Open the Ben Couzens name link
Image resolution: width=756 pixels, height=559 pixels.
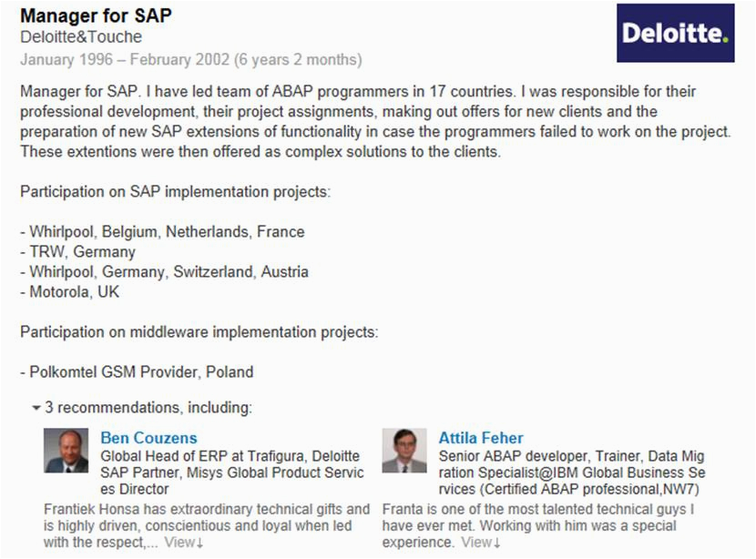pyautogui.click(x=148, y=438)
